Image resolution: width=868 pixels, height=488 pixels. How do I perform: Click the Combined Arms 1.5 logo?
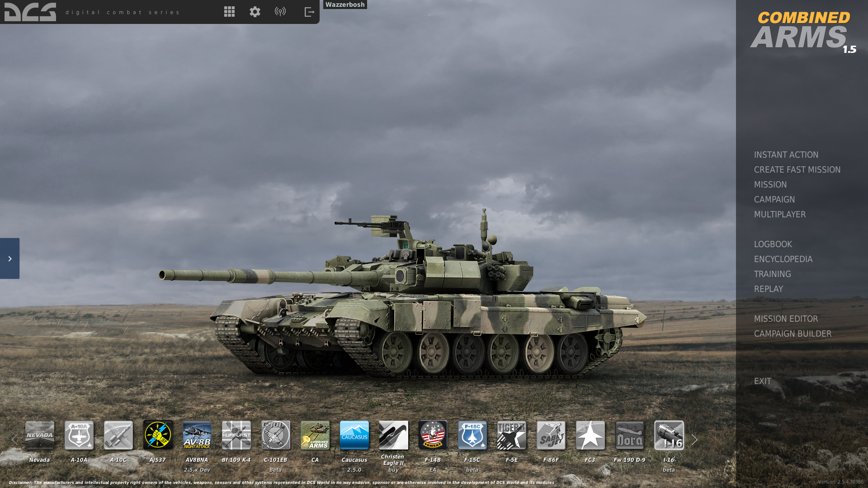803,33
